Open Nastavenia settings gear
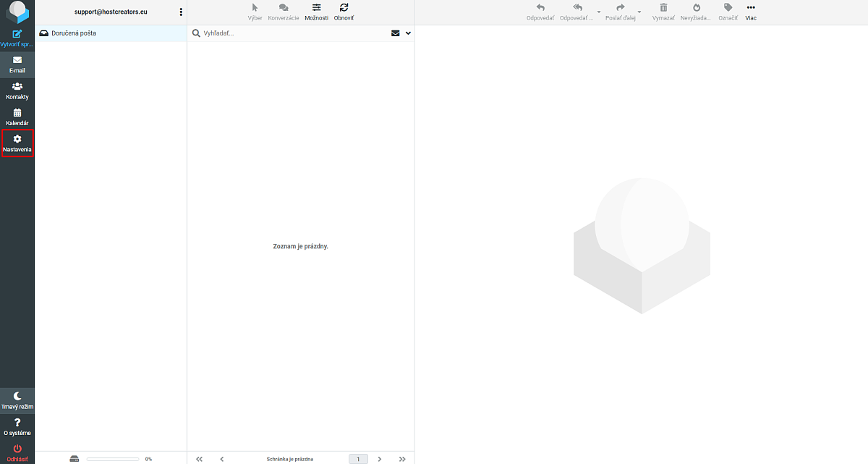Image resolution: width=868 pixels, height=464 pixels. tap(17, 138)
